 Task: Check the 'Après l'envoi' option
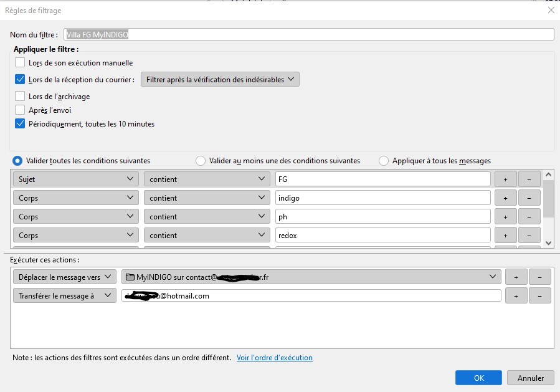pyautogui.click(x=20, y=110)
